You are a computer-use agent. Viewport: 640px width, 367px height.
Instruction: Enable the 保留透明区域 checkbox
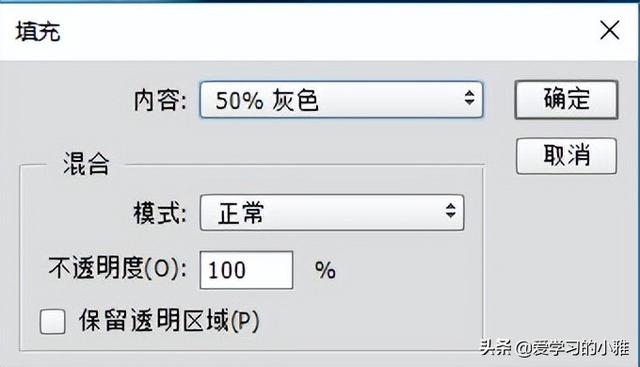(53, 322)
